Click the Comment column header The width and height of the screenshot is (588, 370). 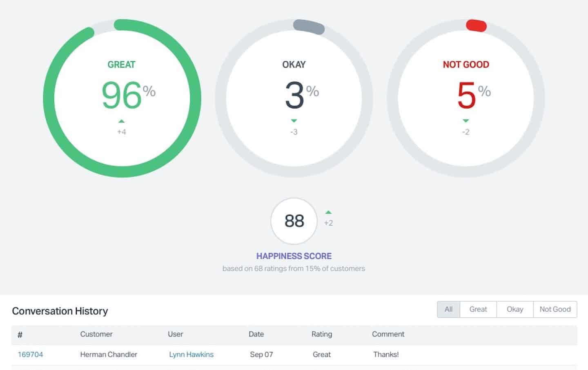point(388,334)
